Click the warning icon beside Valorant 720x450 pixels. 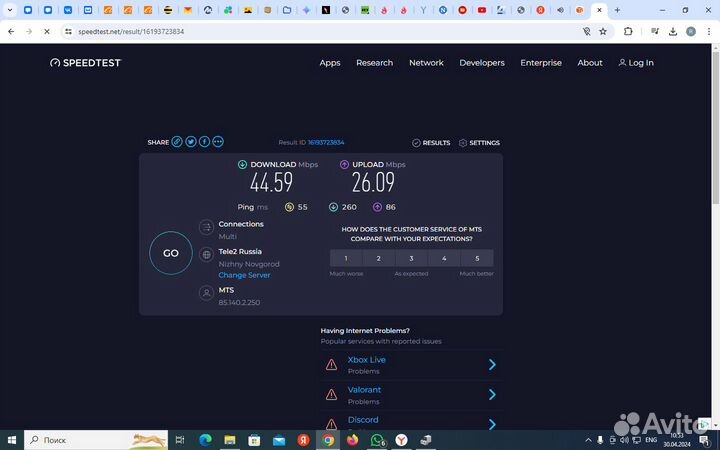(332, 394)
